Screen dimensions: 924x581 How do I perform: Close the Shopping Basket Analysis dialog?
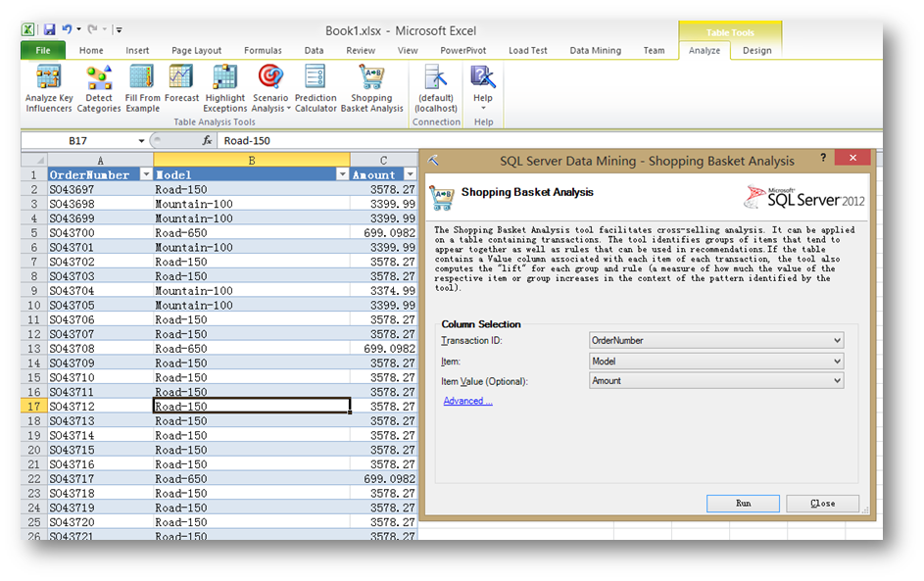[x=852, y=158]
